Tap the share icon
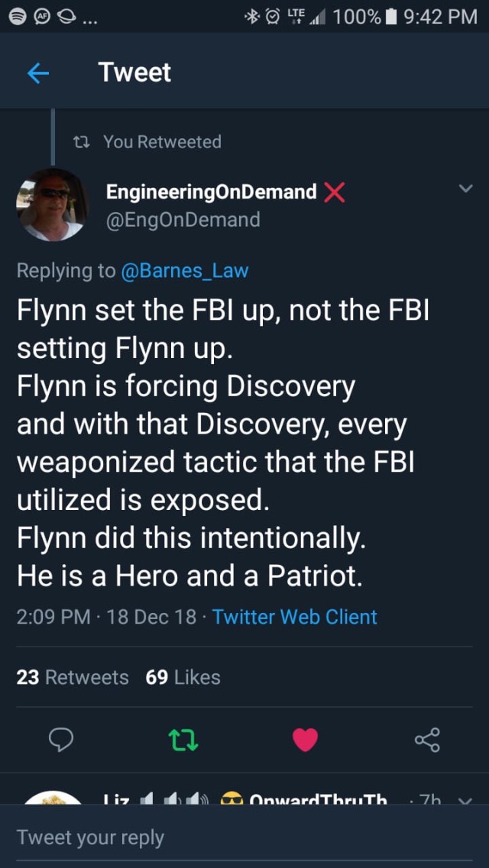This screenshot has height=868, width=489. 426,739
